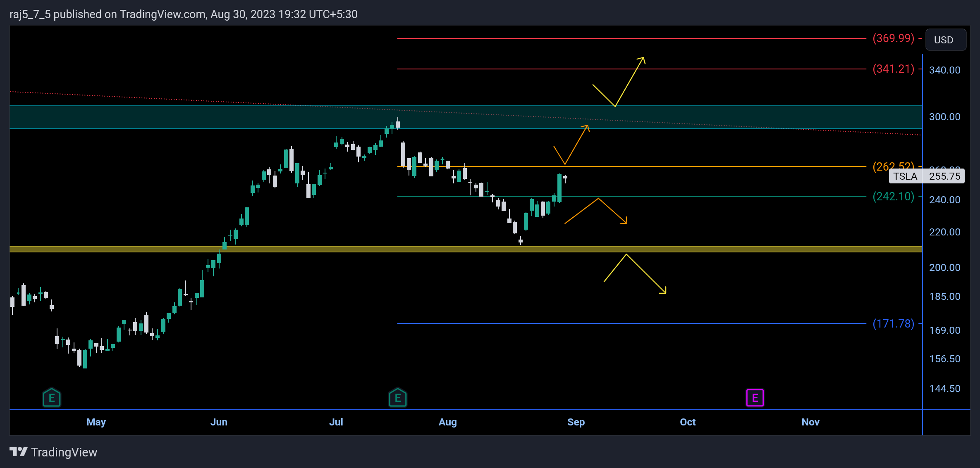Viewport: 980px width, 468px height.
Task: Click the May label on time axis
Action: (96, 422)
